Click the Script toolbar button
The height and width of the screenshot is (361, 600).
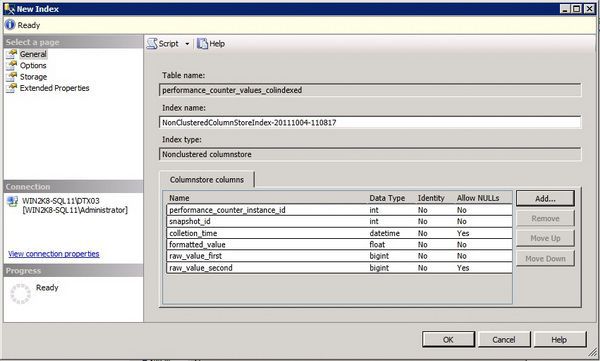(x=163, y=44)
